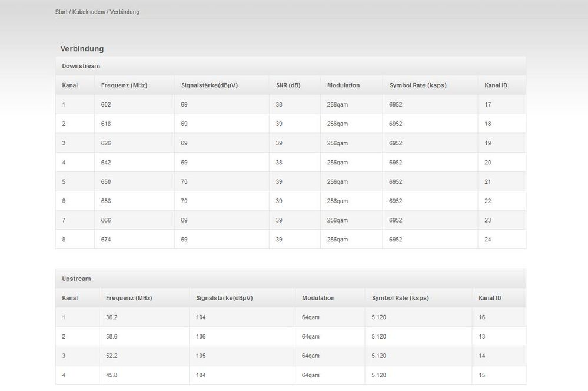Click Upstream Kanal ID column header
Screen dimensions: 588x391
tap(490, 298)
